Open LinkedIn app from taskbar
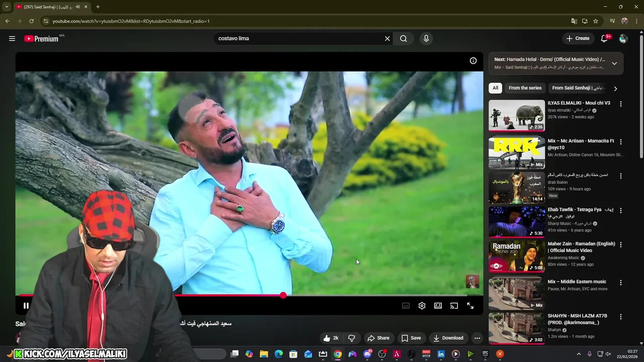Screen dimensions: 644x362 pyautogui.click(x=441, y=354)
